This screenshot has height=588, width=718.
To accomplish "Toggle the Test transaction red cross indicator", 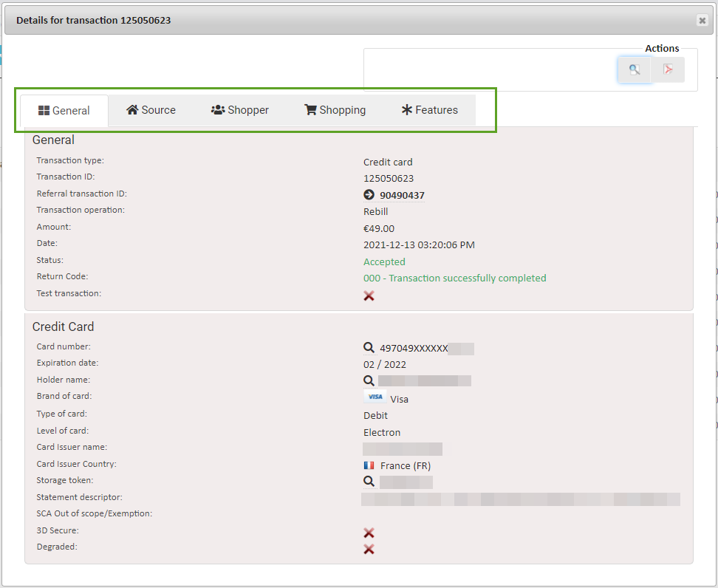I will (369, 295).
